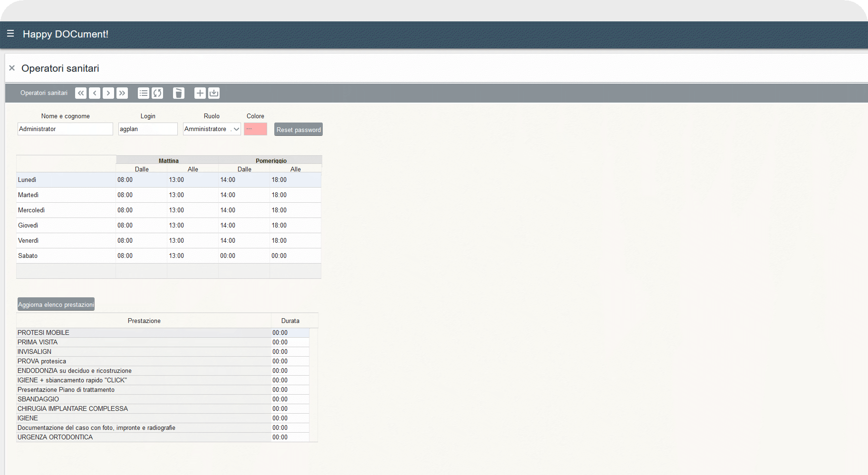Show the operators list view
868x475 pixels.
pos(143,93)
